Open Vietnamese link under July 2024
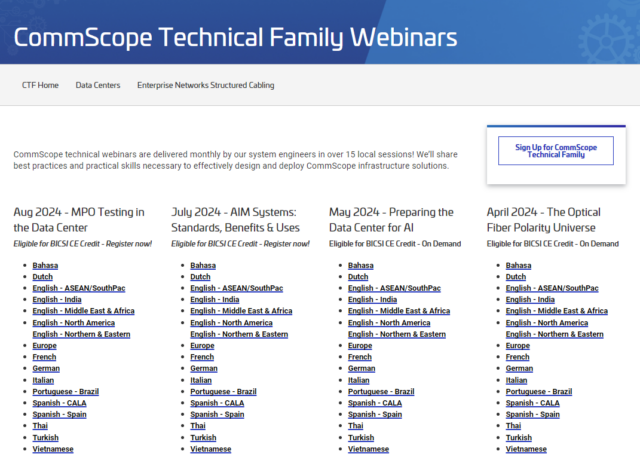This screenshot has width=640, height=463. (x=211, y=449)
